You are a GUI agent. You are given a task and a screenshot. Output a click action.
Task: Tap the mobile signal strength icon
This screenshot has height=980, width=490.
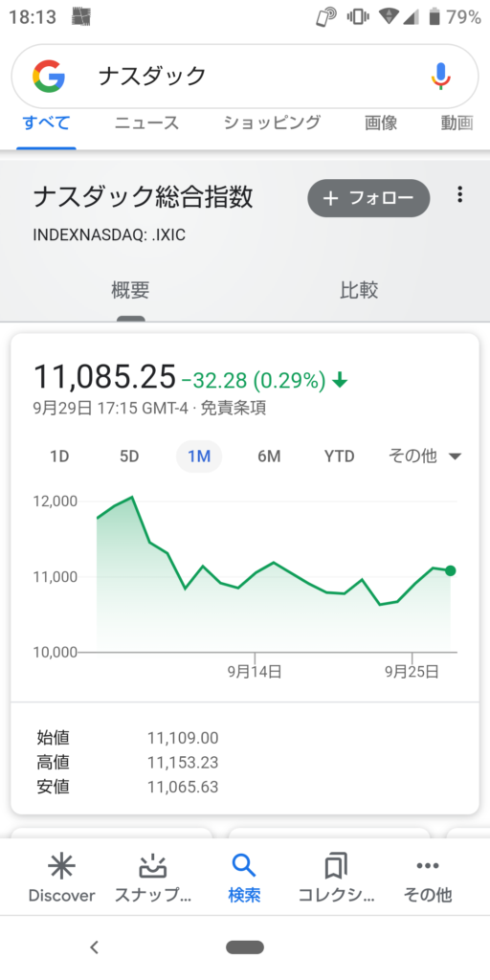pyautogui.click(x=412, y=17)
